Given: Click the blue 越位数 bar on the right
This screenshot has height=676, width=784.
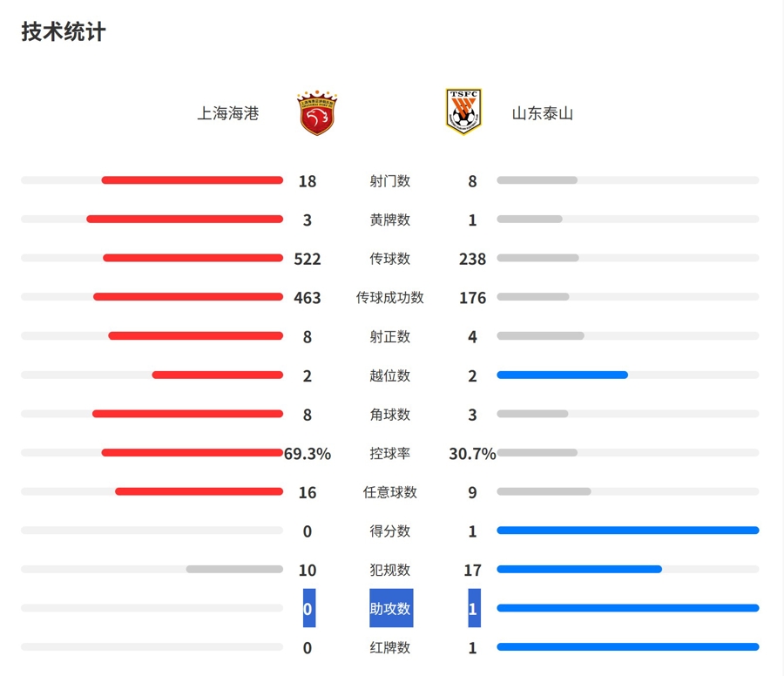Looking at the screenshot, I should 563,375.
